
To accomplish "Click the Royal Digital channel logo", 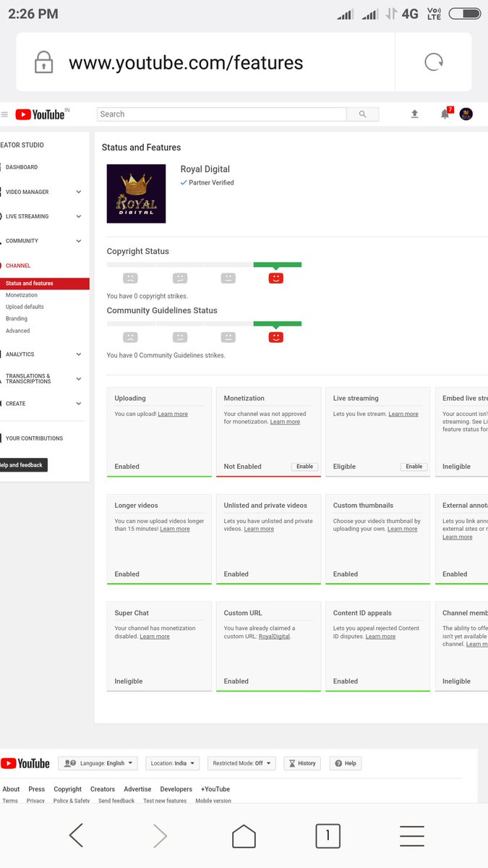I will click(x=137, y=193).
